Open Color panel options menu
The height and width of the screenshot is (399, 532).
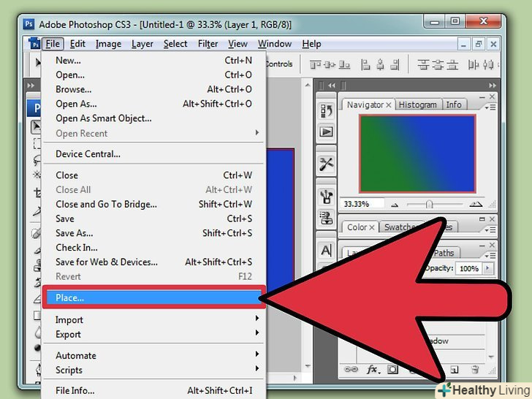pos(490,229)
